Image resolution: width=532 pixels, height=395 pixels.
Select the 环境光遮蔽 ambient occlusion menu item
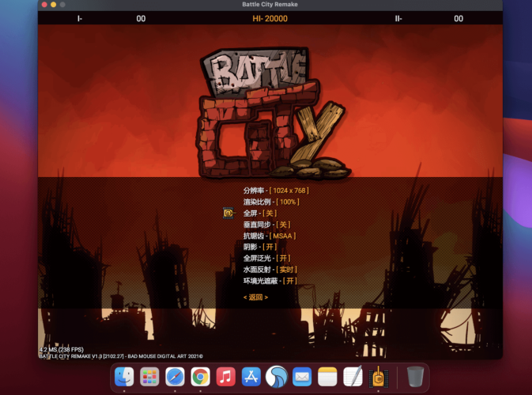click(x=271, y=280)
